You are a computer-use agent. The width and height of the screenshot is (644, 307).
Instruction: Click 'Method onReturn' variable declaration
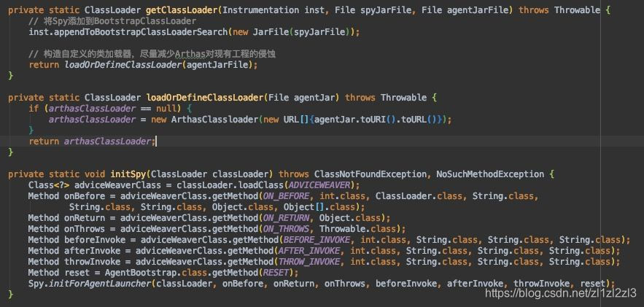(x=66, y=218)
